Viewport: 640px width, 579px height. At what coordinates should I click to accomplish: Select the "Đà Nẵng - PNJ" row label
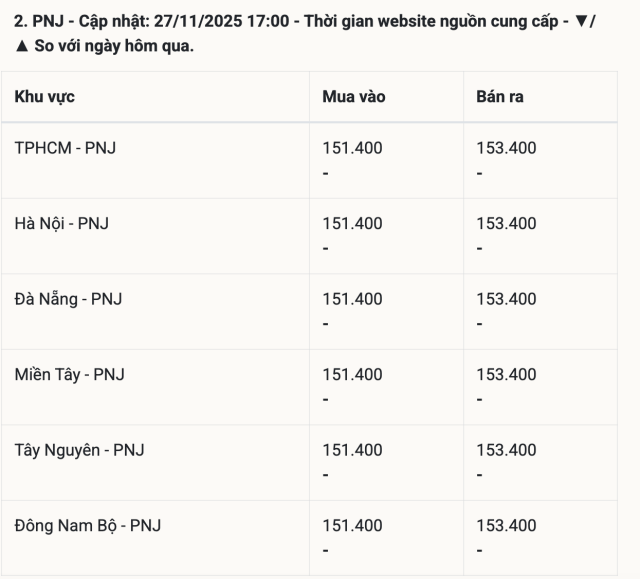click(68, 299)
